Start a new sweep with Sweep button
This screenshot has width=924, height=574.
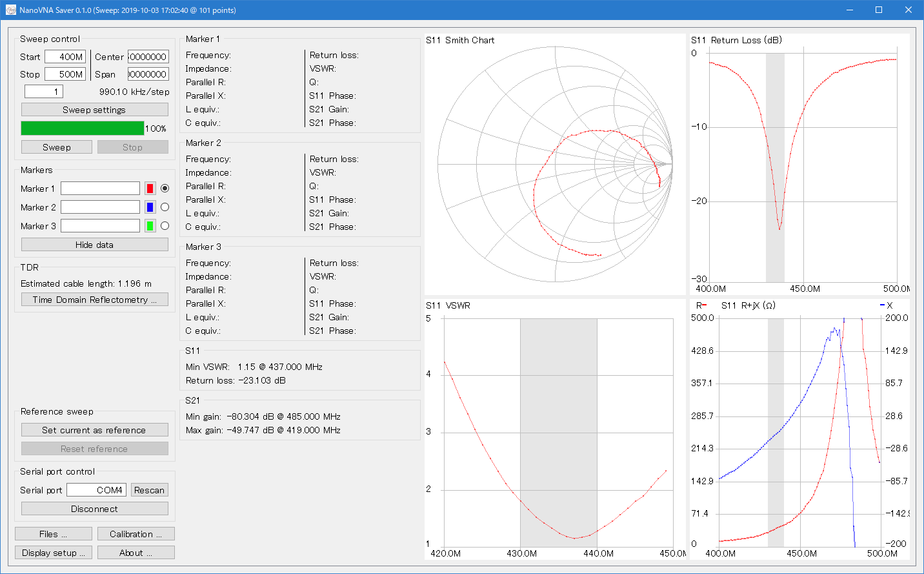57,147
